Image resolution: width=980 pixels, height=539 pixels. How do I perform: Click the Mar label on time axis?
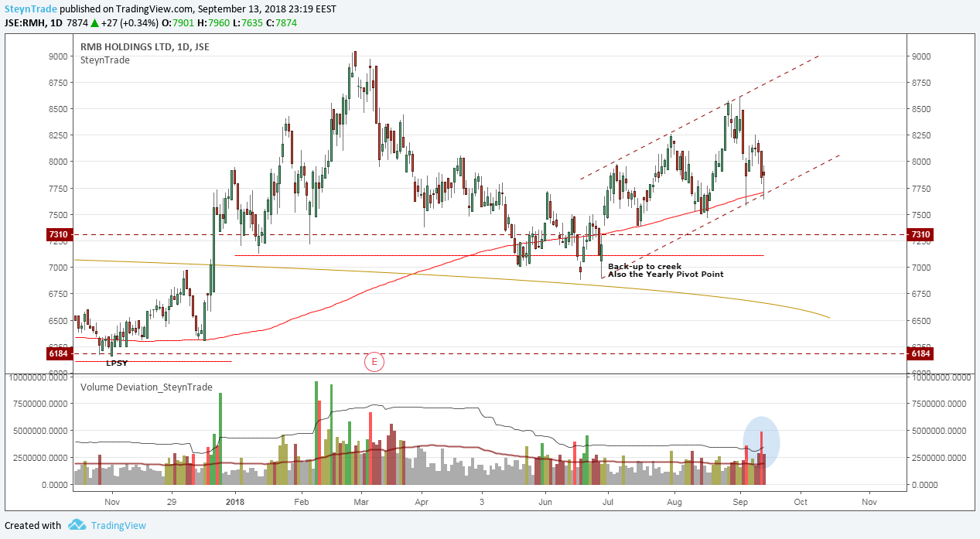click(x=362, y=501)
